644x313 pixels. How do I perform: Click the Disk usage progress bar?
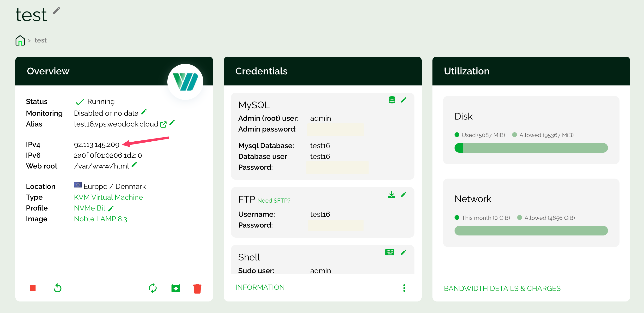click(x=531, y=148)
